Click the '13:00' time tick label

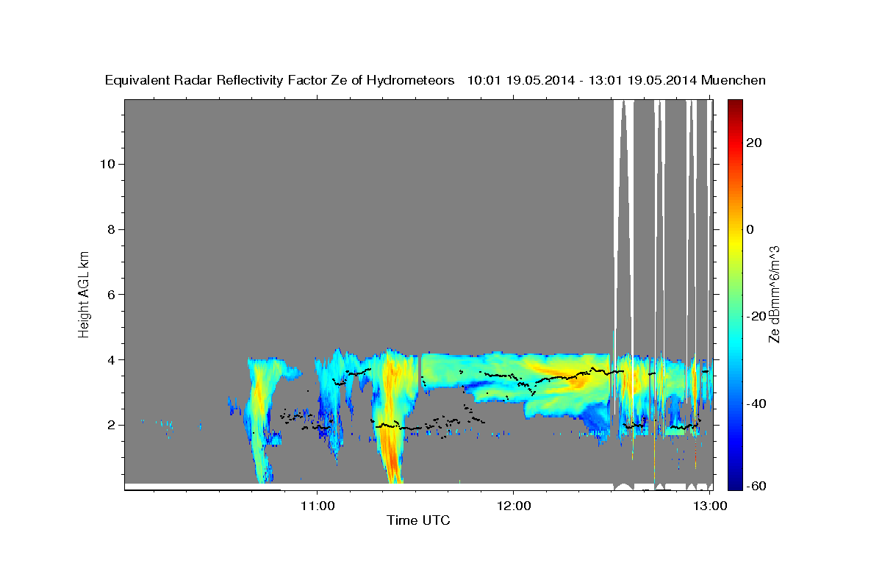coord(710,506)
